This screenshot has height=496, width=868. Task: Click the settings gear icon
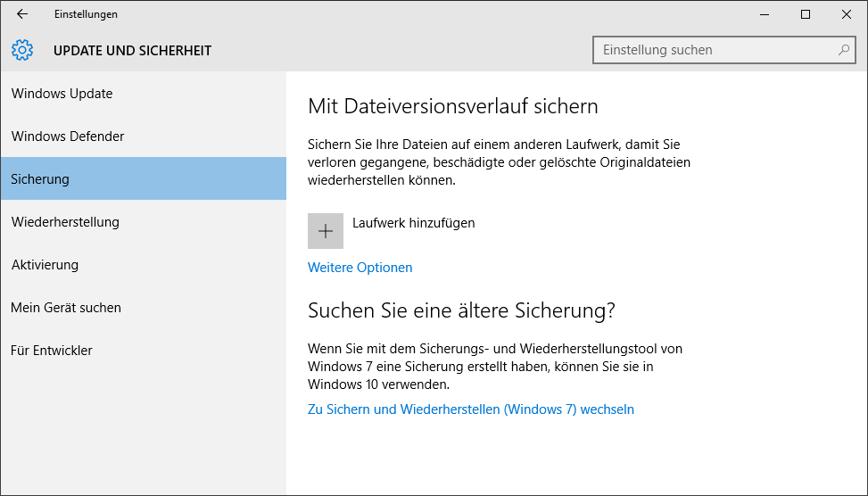tap(22, 50)
